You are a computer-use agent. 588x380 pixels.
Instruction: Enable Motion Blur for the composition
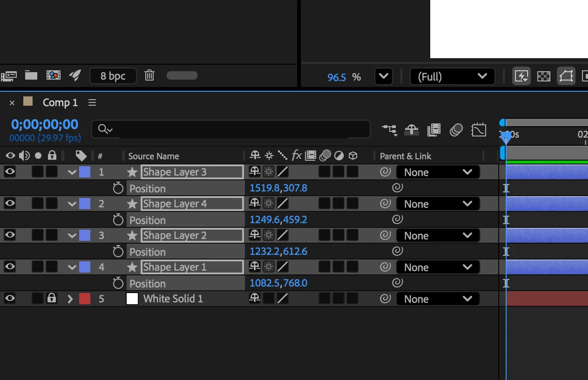click(x=456, y=130)
